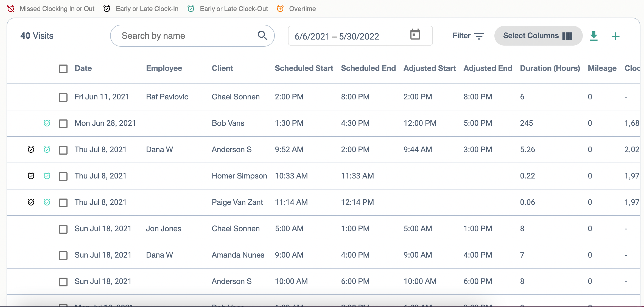Click the clock alert icon on Paige Van Zant row
This screenshot has width=644, height=307.
(31, 202)
